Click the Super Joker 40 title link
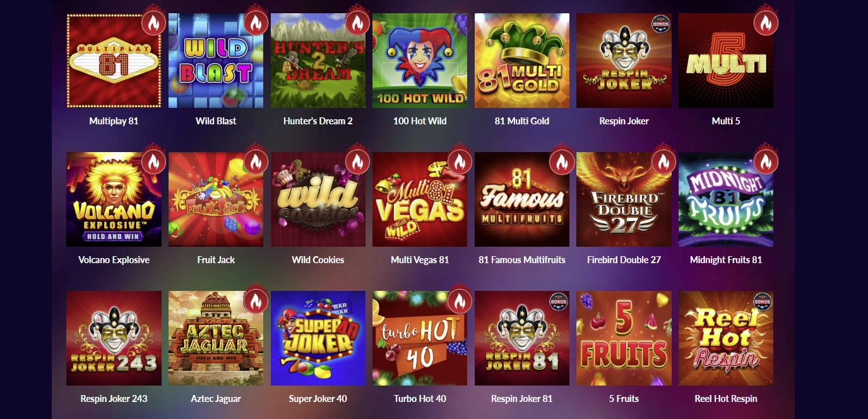 point(318,399)
